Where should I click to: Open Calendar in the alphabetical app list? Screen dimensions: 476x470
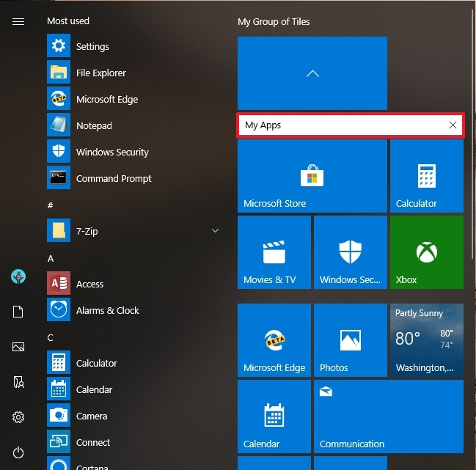[x=79, y=389]
